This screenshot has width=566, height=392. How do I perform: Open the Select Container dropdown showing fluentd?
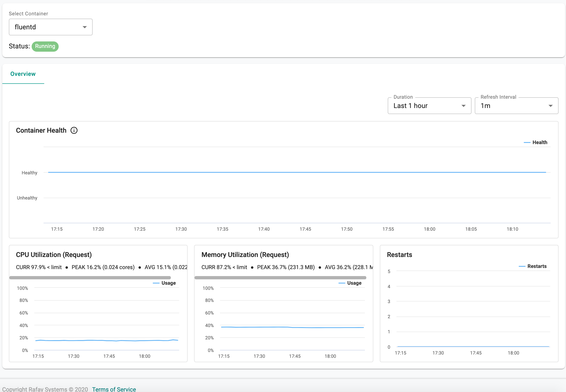[x=51, y=27]
